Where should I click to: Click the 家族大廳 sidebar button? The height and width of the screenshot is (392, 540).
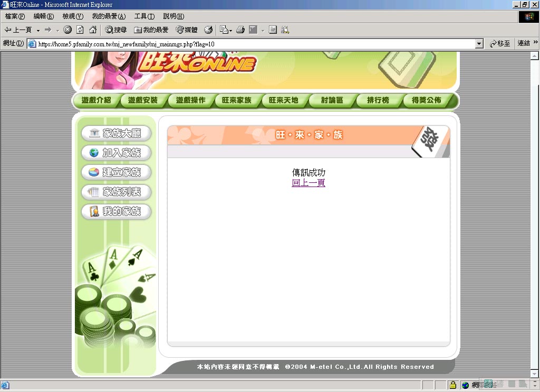116,133
